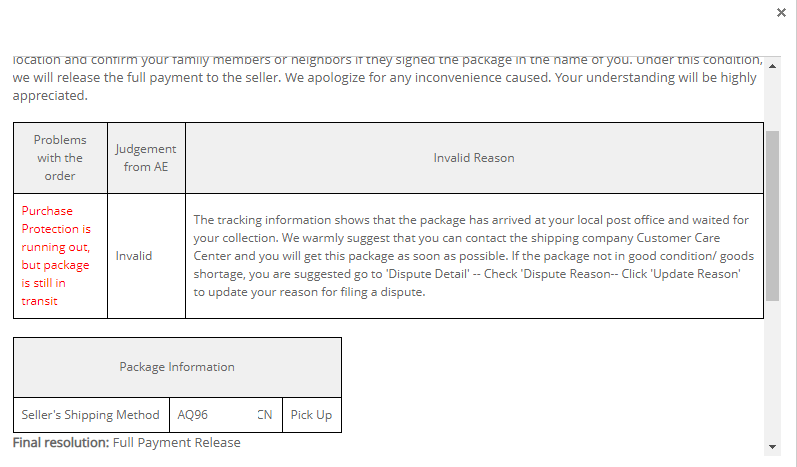The height and width of the screenshot is (467, 797).
Task: Click the red 'Purchase Protection is running out' text
Action: [x=56, y=256]
